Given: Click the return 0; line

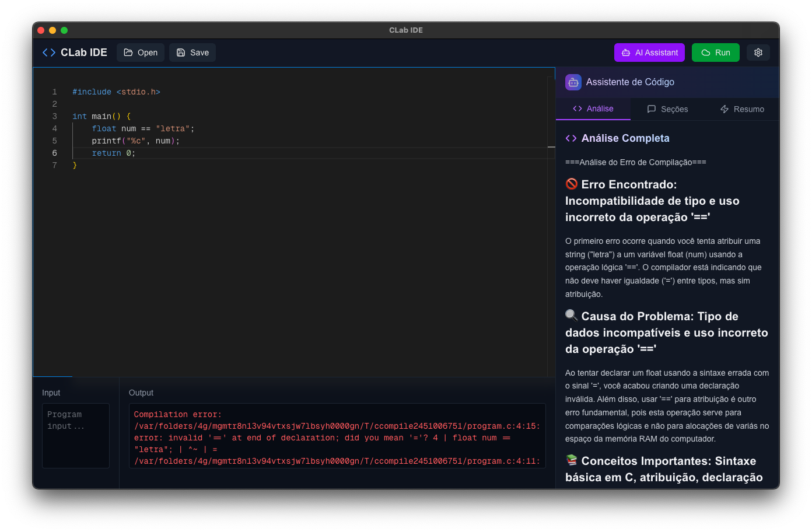Looking at the screenshot, I should coord(113,153).
